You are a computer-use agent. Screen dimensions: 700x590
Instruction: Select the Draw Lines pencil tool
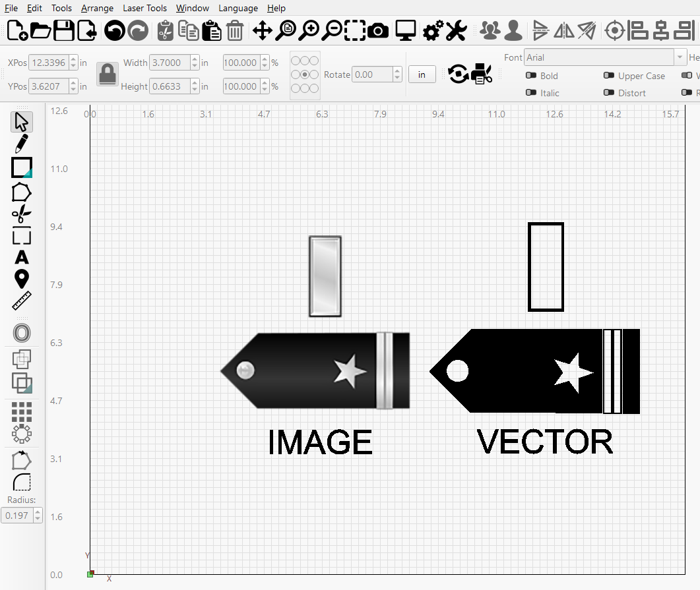click(x=21, y=144)
